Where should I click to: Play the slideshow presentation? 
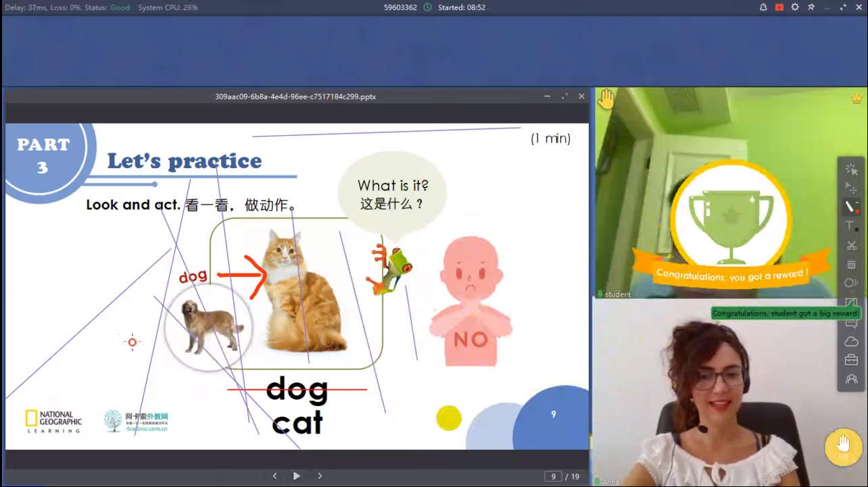[296, 476]
